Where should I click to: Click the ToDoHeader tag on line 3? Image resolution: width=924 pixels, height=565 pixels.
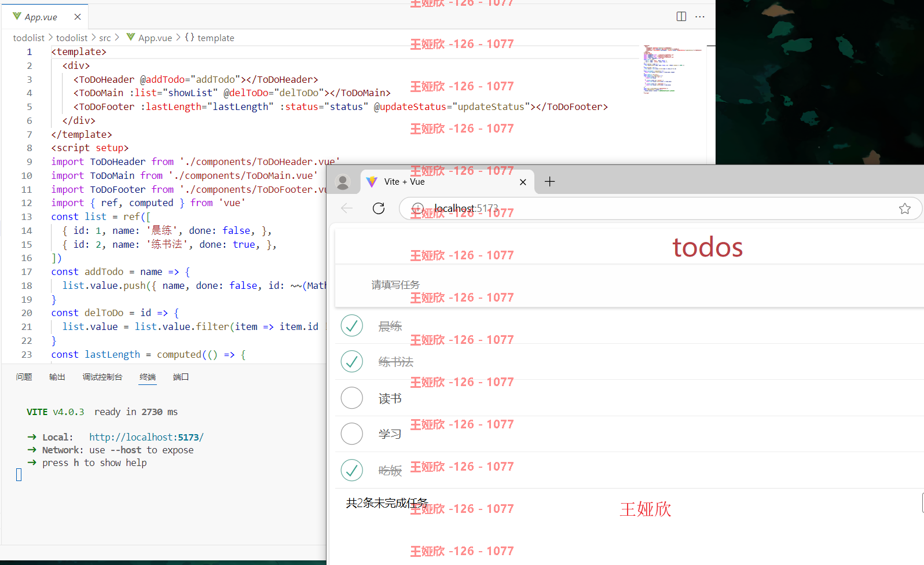[x=107, y=79]
